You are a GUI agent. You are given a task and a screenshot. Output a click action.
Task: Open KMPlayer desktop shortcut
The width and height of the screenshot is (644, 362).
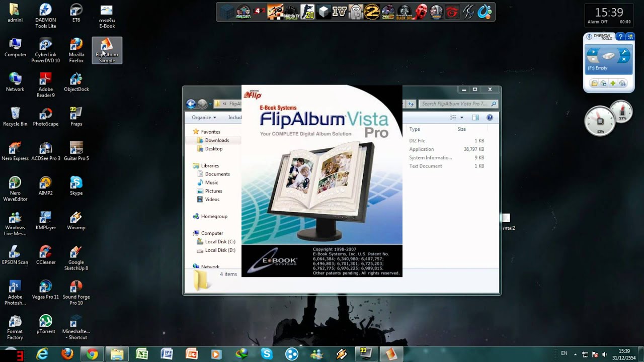pyautogui.click(x=46, y=221)
